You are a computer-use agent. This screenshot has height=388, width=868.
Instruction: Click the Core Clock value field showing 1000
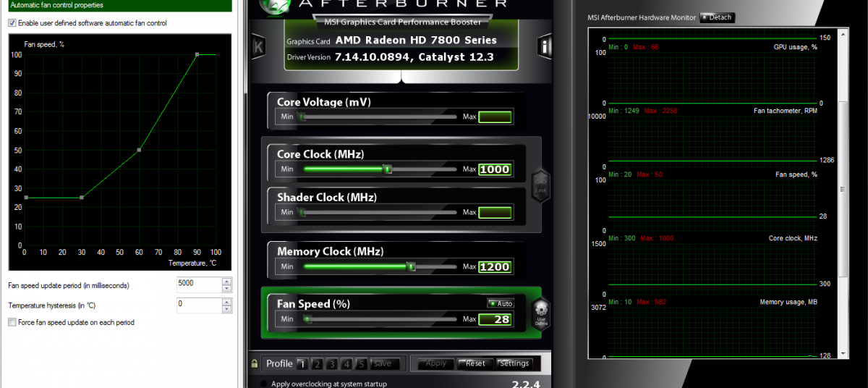pos(495,169)
